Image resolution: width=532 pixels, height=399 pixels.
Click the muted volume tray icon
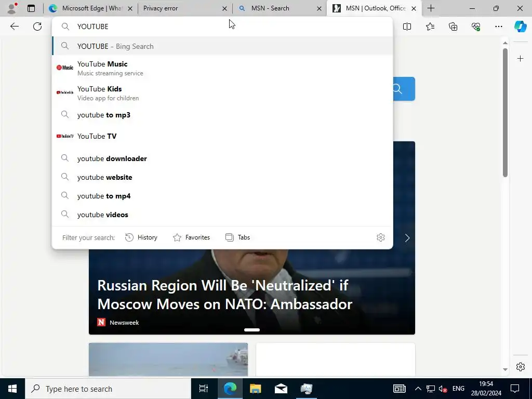pos(443,389)
